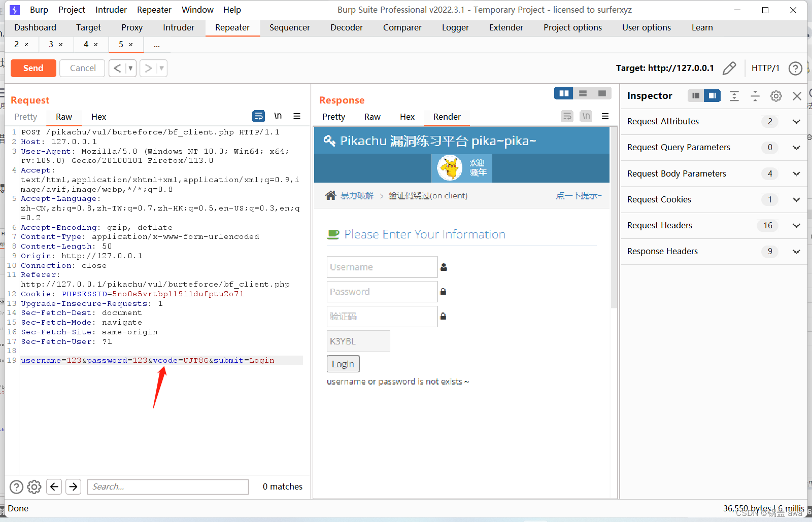This screenshot has height=522, width=812.
Task: Close Repeater tab 5
Action: point(131,45)
